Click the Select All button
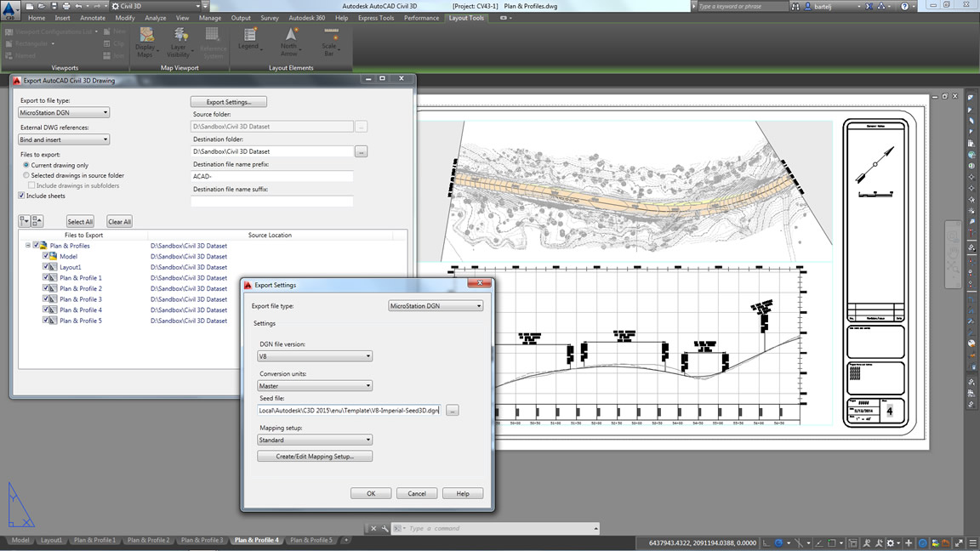The width and height of the screenshot is (980, 551). click(80, 221)
